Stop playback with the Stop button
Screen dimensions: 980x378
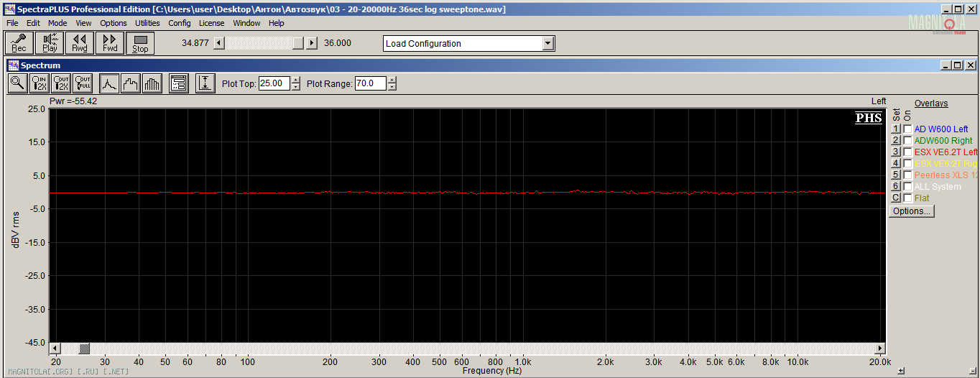[x=140, y=43]
